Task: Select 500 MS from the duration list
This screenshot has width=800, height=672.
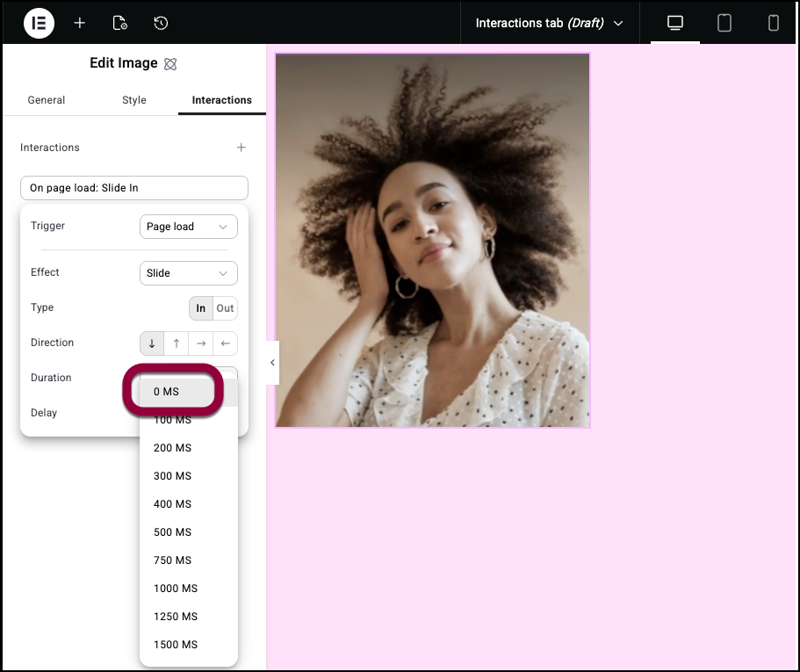Action: (x=173, y=532)
